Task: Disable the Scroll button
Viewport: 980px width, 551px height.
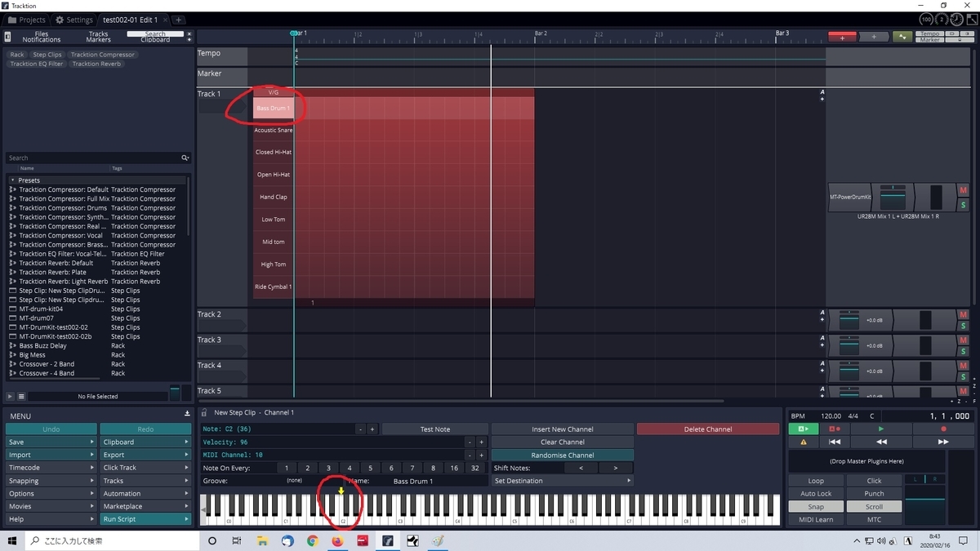Action: pyautogui.click(x=875, y=506)
